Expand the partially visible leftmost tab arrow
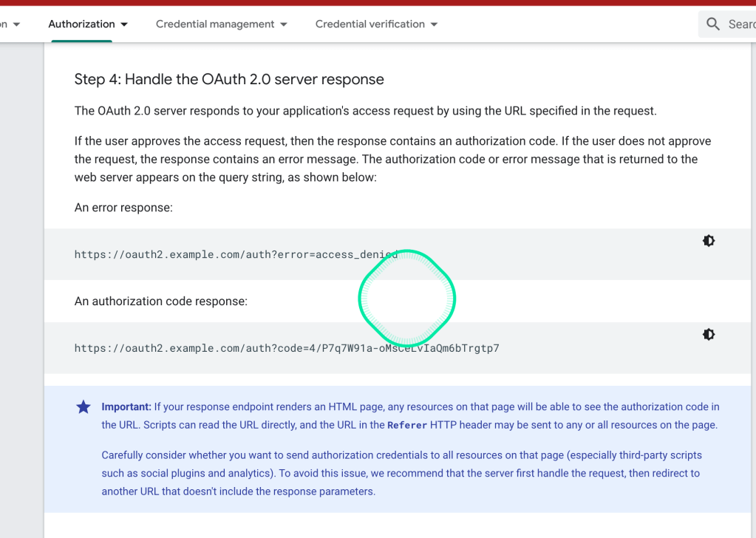This screenshot has height=538, width=756. pos(16,24)
